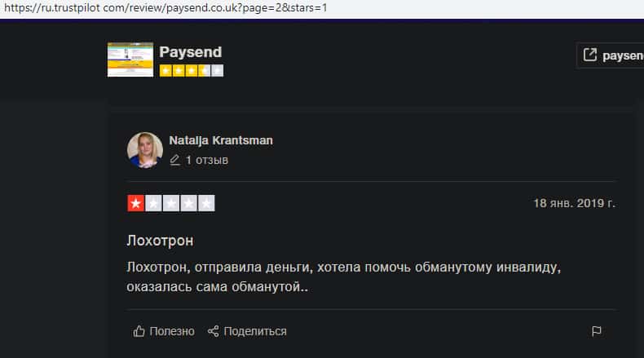Click the Поделиться button label
Image resolution: width=644 pixels, height=358 pixels.
click(255, 331)
